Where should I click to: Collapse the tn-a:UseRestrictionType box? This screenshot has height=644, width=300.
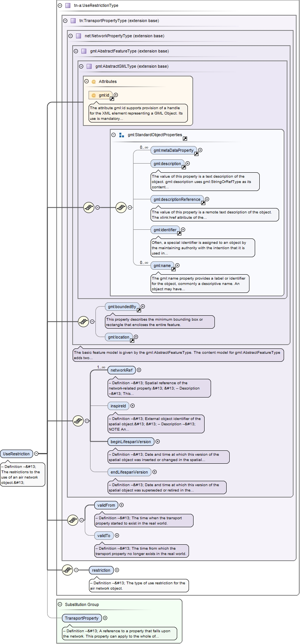[60, 6]
